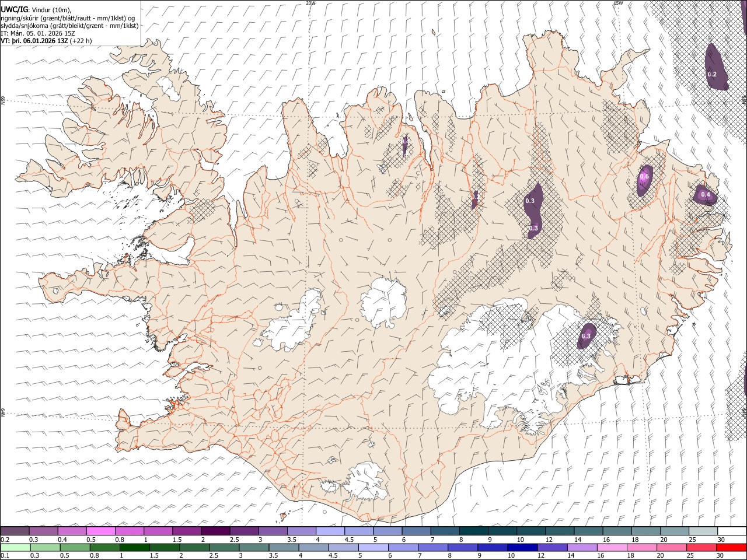The height and width of the screenshot is (560, 747).
Task: Select the grey-teal 20 swatch in the snow legend
Action: [675, 531]
